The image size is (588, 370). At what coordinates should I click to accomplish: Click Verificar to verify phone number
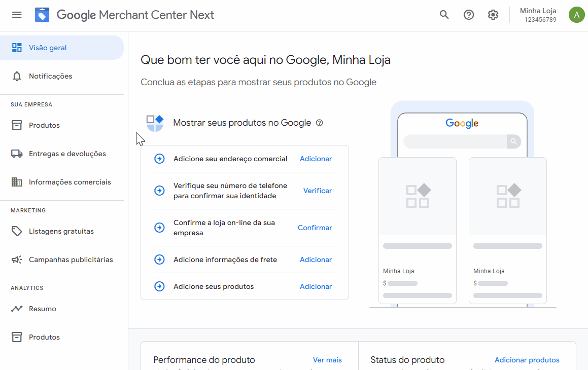[318, 191]
